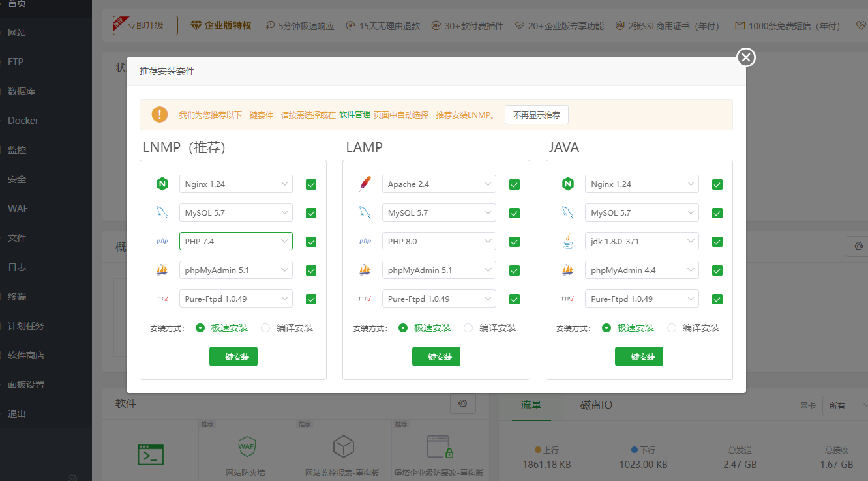
Task: Open the 软件管理 link in notice
Action: (x=354, y=115)
